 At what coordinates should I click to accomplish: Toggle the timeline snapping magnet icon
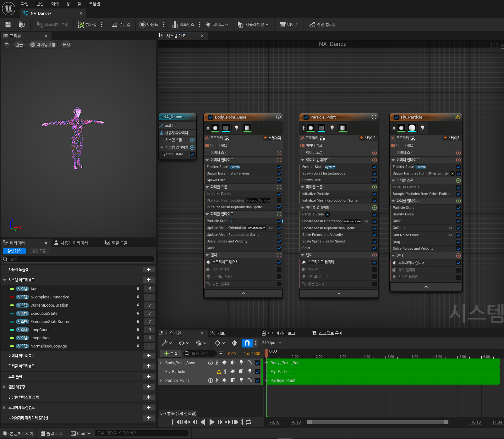coord(247,343)
